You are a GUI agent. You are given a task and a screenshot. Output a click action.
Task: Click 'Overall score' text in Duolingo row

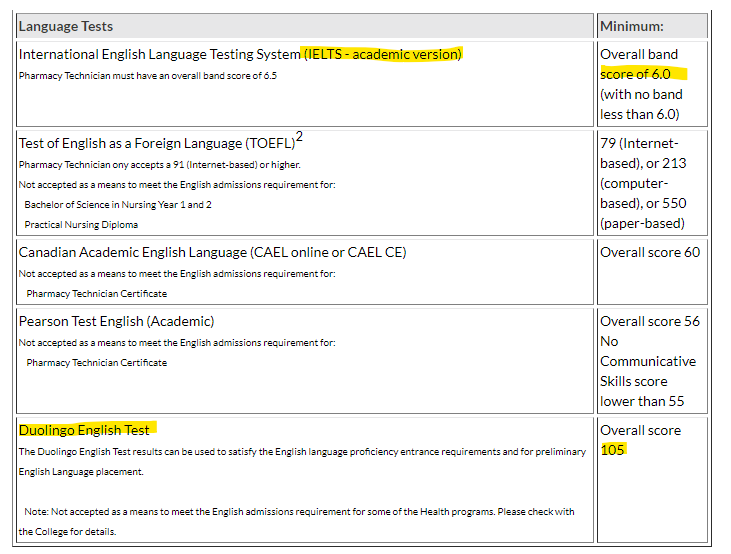click(641, 430)
